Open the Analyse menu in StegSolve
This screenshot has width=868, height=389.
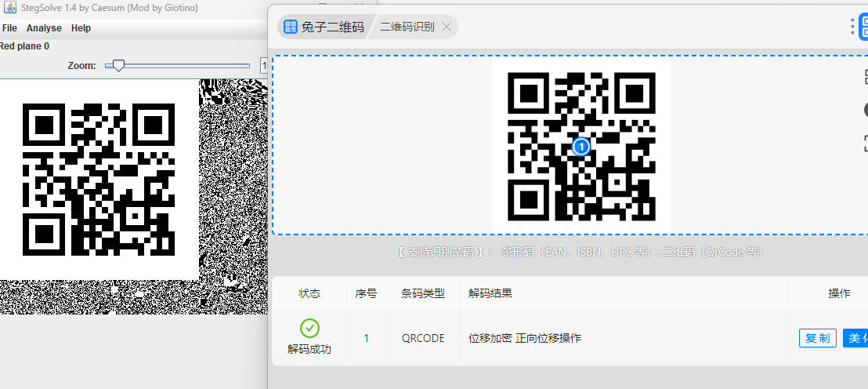click(45, 28)
